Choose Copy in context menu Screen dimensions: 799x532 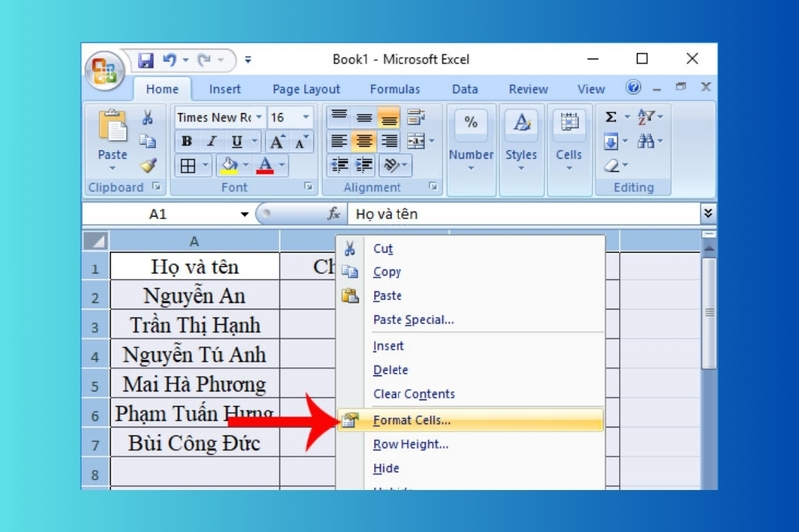coord(470,272)
